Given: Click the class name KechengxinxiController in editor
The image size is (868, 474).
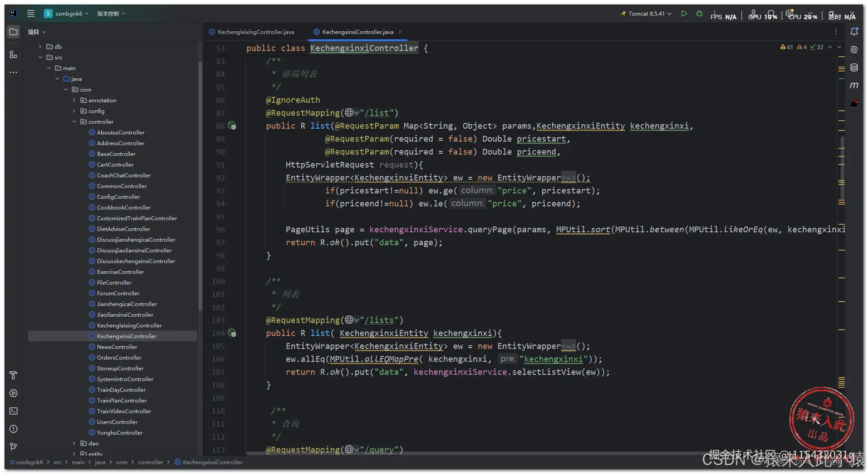Looking at the screenshot, I should (364, 48).
